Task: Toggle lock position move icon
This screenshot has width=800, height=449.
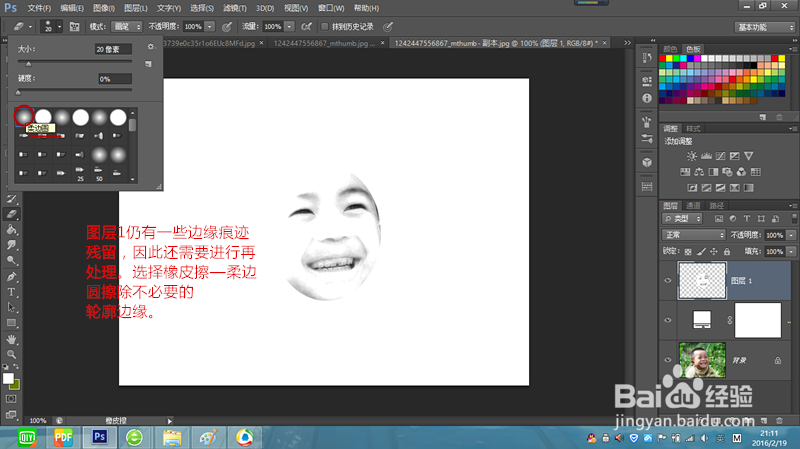Action: coord(714,252)
